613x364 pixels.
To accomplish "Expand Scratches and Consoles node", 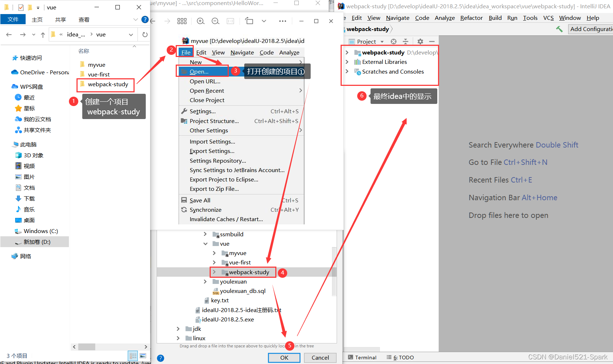I will click(347, 71).
